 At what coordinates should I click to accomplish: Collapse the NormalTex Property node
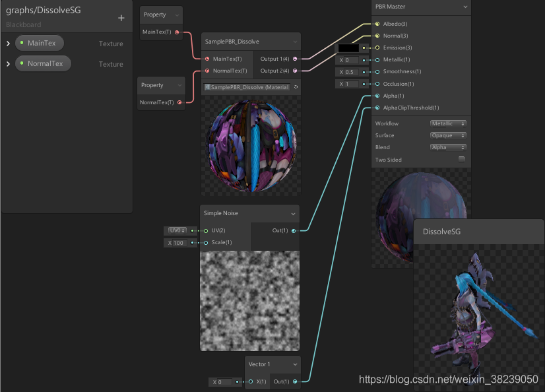point(179,86)
